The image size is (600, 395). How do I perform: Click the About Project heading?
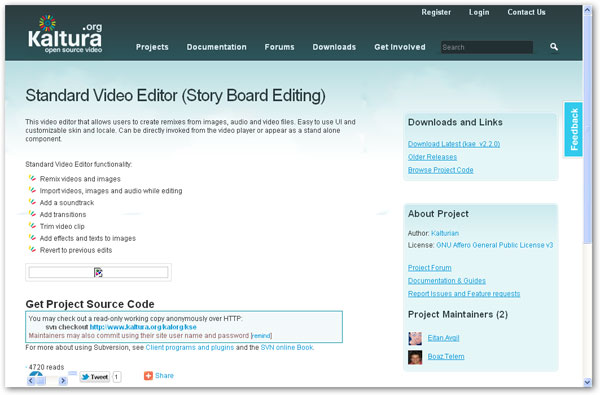438,214
